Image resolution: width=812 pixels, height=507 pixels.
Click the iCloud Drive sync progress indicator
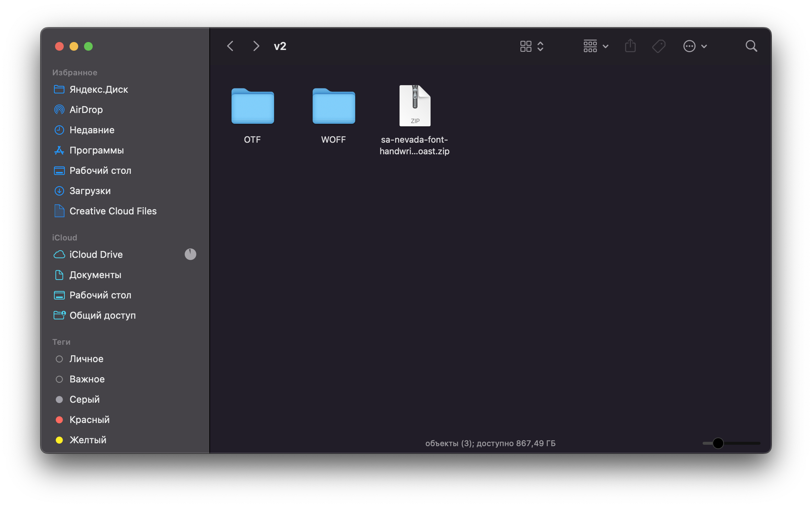point(190,254)
